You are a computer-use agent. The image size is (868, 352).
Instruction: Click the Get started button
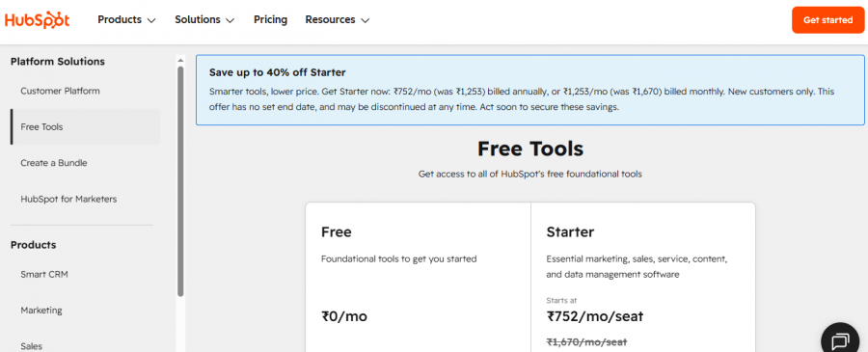(x=827, y=20)
